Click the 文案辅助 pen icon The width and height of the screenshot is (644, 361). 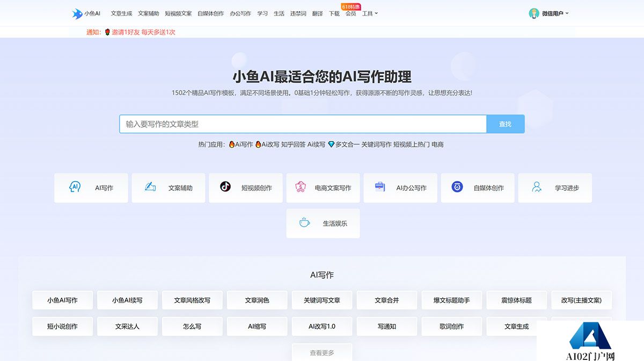(x=150, y=187)
